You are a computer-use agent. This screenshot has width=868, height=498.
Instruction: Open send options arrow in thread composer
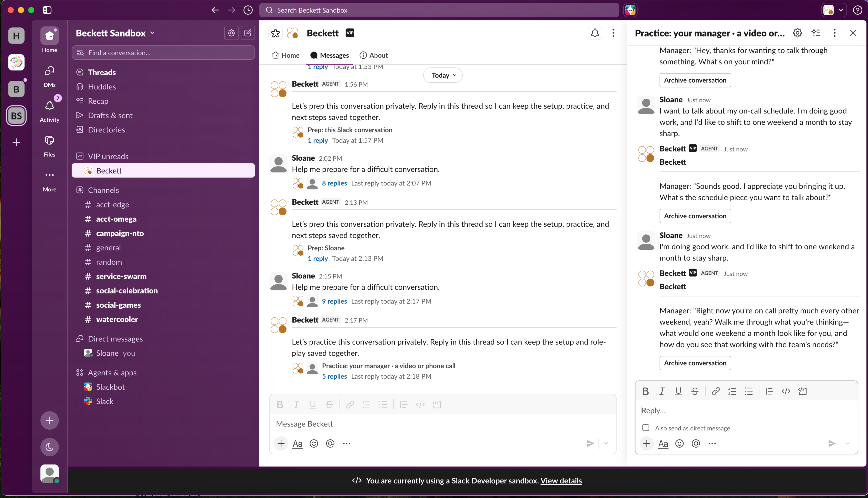(847, 444)
